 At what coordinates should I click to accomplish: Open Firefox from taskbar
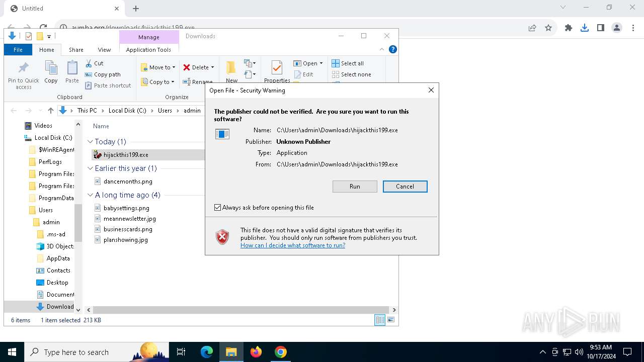[256, 352]
